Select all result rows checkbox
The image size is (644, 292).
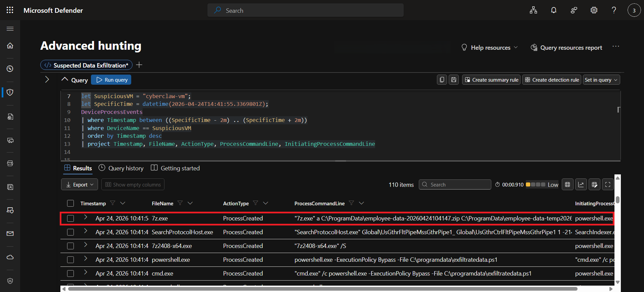70,203
